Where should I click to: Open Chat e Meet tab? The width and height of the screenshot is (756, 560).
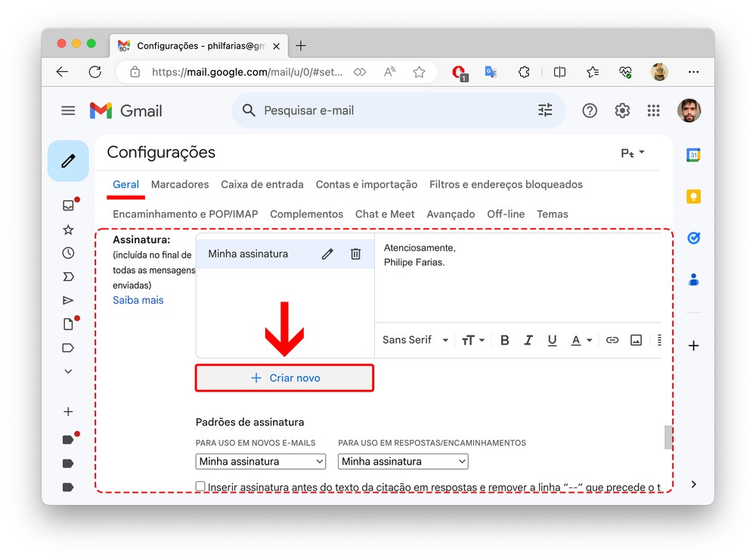point(385,214)
